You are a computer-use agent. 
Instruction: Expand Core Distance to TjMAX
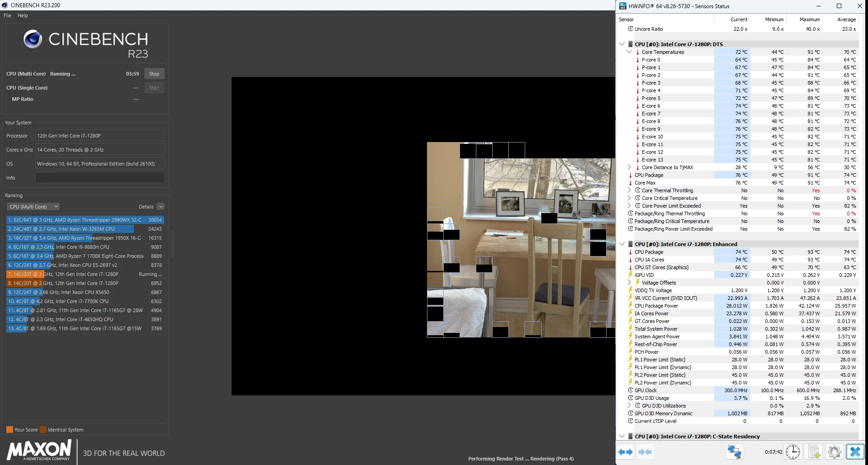[629, 167]
